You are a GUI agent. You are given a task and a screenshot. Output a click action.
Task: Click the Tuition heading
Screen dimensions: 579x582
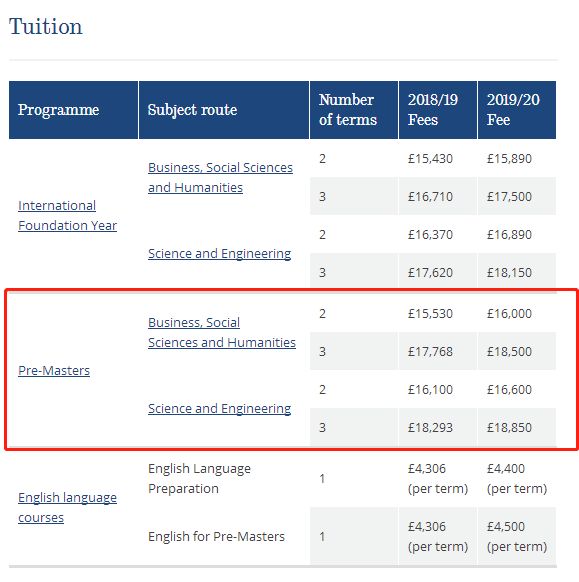pos(46,27)
